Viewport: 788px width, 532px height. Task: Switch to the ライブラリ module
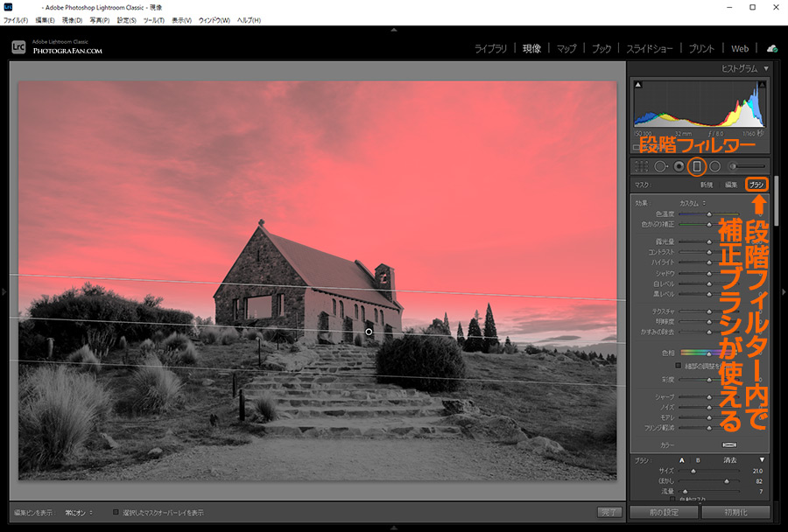coord(490,49)
